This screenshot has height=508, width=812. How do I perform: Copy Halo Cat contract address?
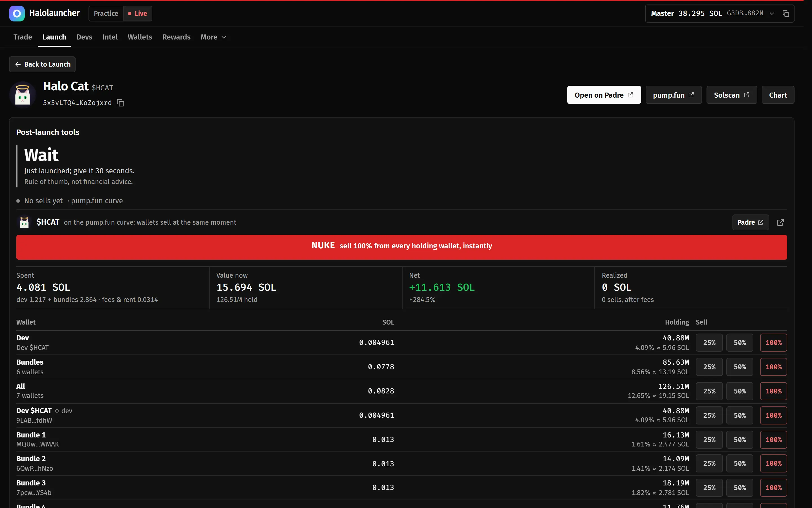point(120,103)
